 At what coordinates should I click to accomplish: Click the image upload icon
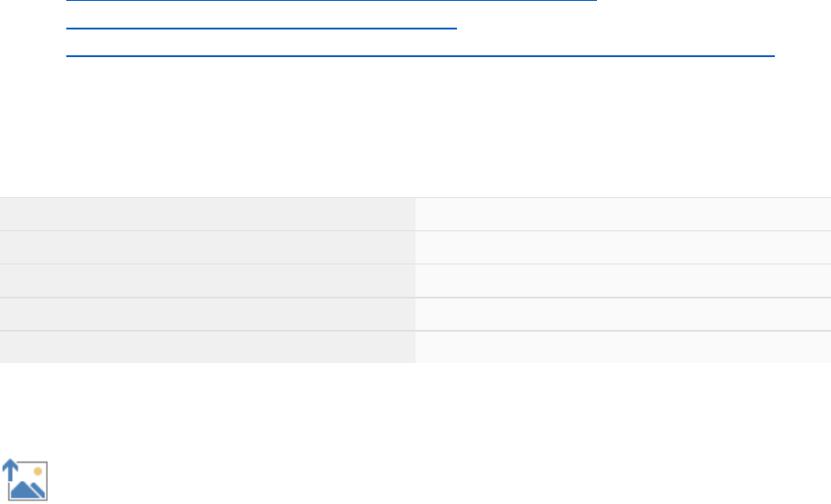[x=25, y=479]
